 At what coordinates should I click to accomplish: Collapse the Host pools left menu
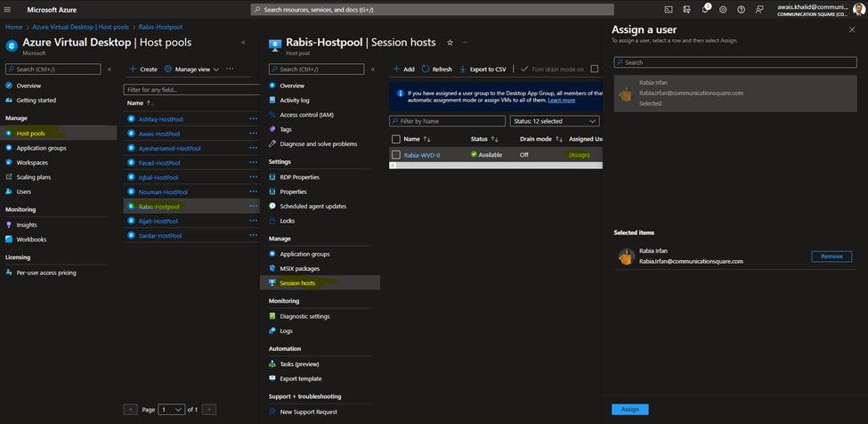coord(109,69)
